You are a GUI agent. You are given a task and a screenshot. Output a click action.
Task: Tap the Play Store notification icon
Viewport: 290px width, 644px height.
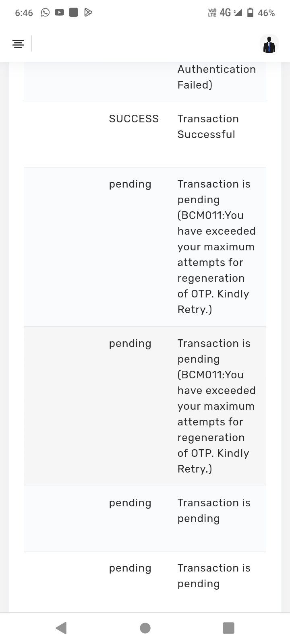88,12
